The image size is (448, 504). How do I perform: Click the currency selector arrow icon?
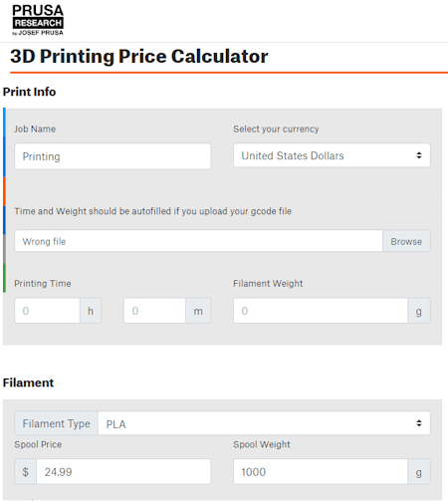[x=419, y=155]
